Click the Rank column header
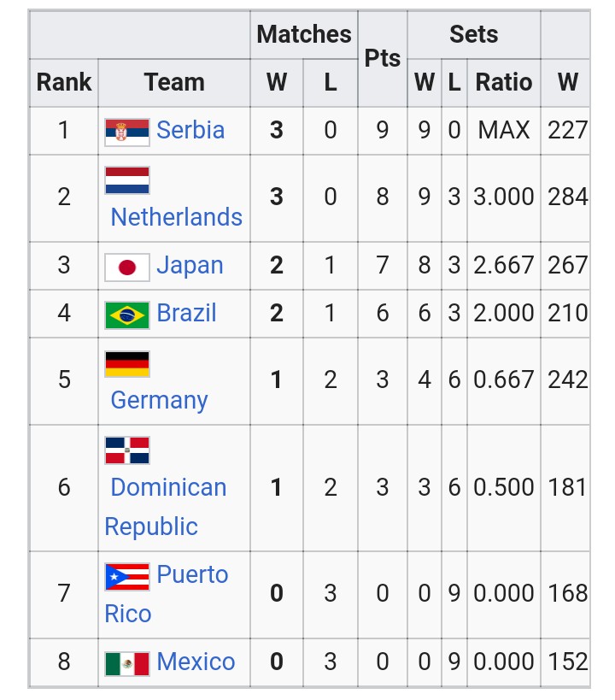The height and width of the screenshot is (700, 615). (x=64, y=82)
